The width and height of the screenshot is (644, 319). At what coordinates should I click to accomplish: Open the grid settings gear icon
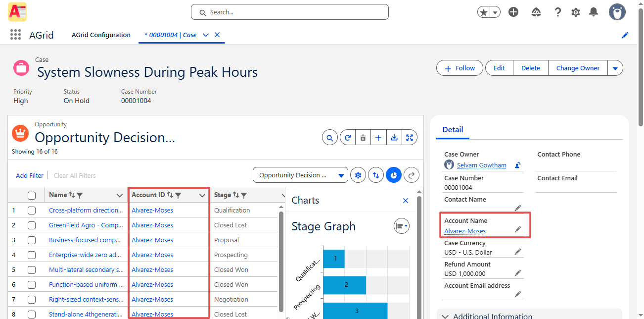(x=358, y=175)
